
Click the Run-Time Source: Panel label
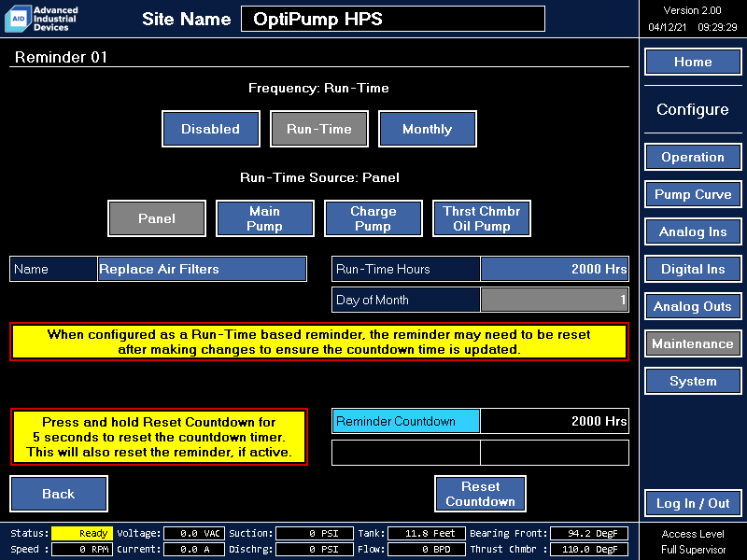click(x=319, y=177)
